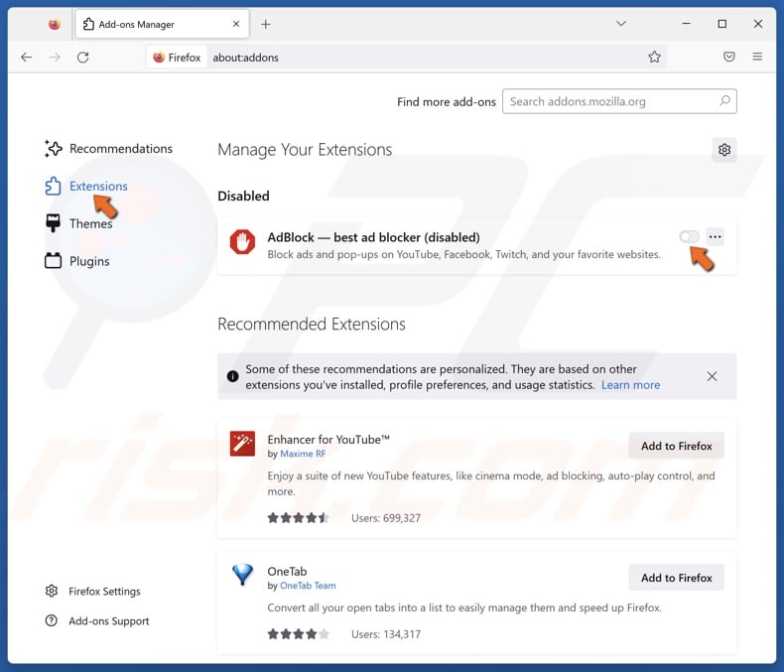The height and width of the screenshot is (672, 784).
Task: Open the Recommendations category
Action: click(108, 149)
